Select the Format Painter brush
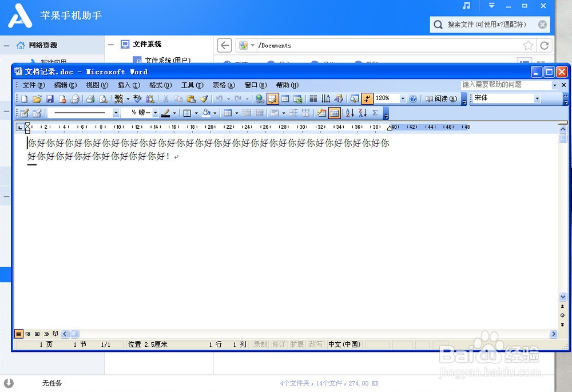Screen dimensions: 572x392 204,98
